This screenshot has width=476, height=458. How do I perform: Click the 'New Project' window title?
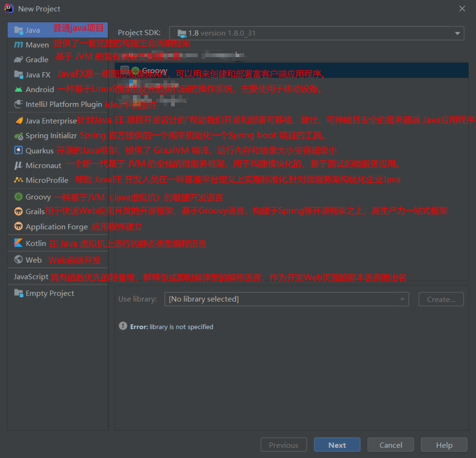point(39,9)
